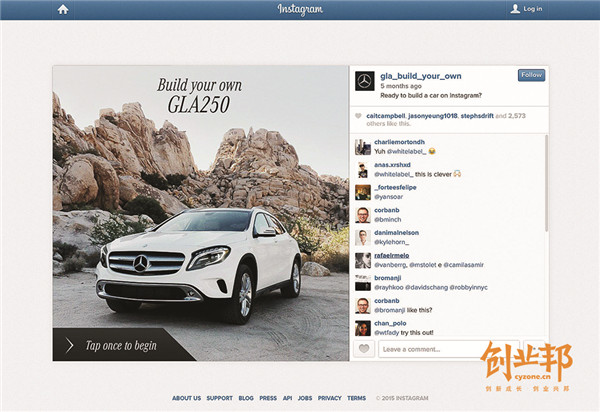Open charliemortondh's avatar
Viewport: 600px width, 412px height.
[362, 146]
